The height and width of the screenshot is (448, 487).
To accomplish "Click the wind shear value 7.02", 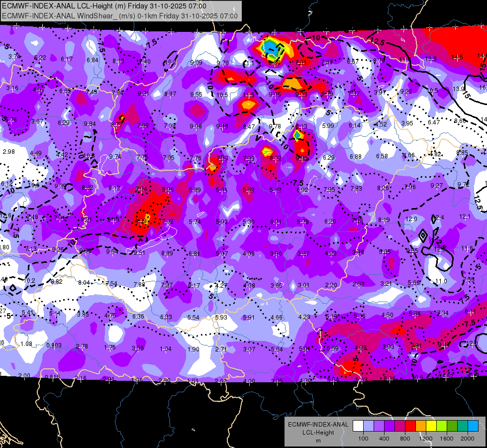I will coord(168,222).
